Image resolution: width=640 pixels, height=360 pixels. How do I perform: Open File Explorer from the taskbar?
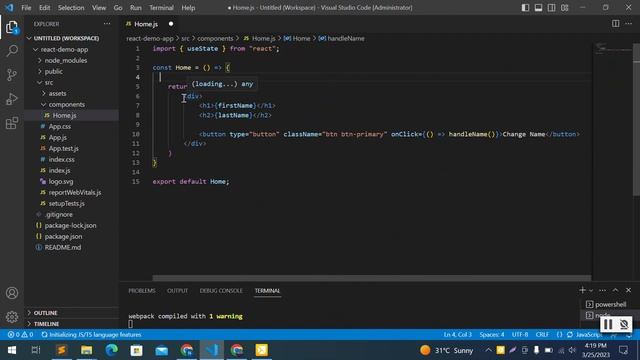87,350
